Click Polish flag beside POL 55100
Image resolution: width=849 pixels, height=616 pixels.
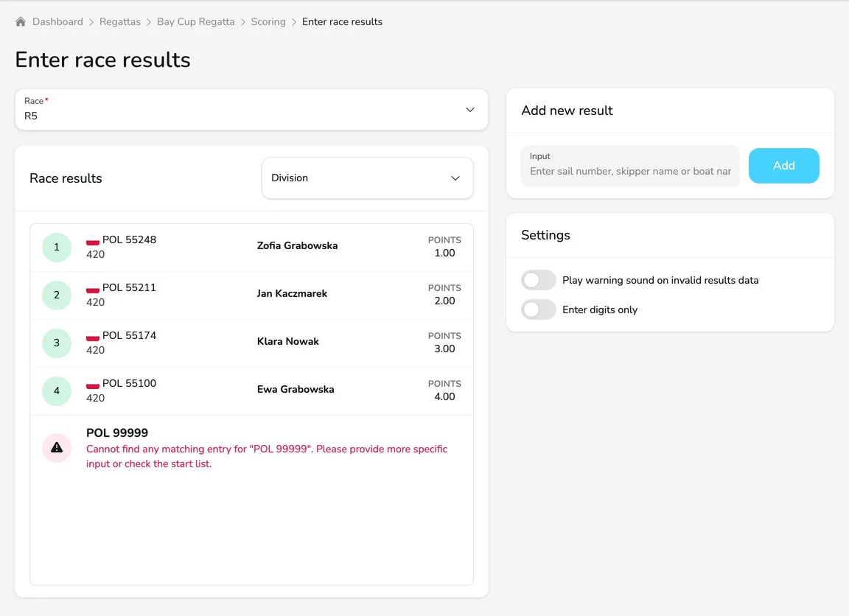(x=93, y=384)
